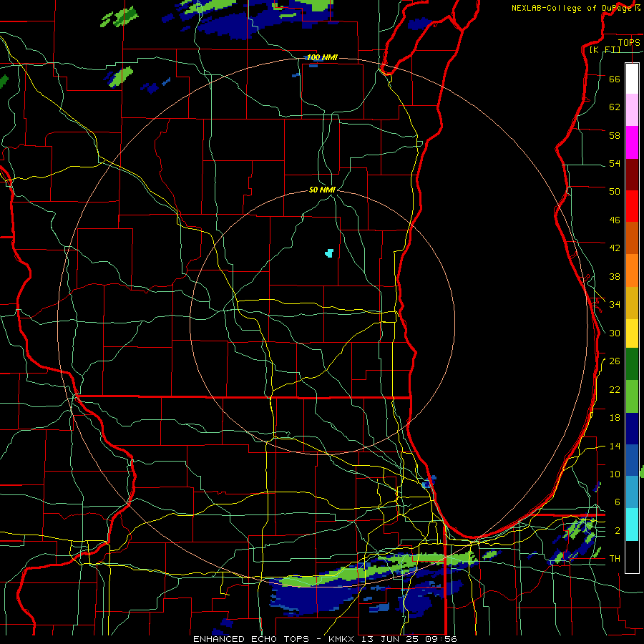644x644 pixels.
Task: Click the cyan legend swatch near 2
Action: [x=632, y=525]
